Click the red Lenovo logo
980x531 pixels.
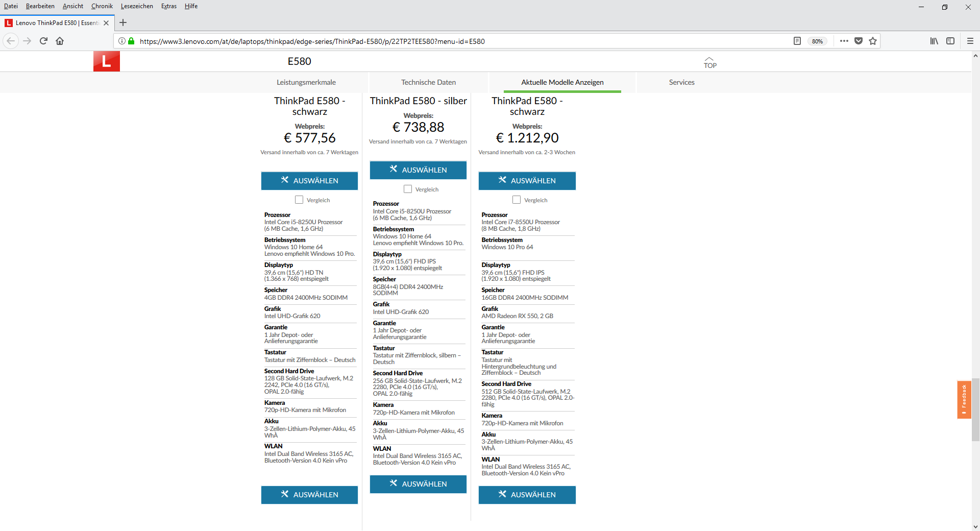point(107,61)
